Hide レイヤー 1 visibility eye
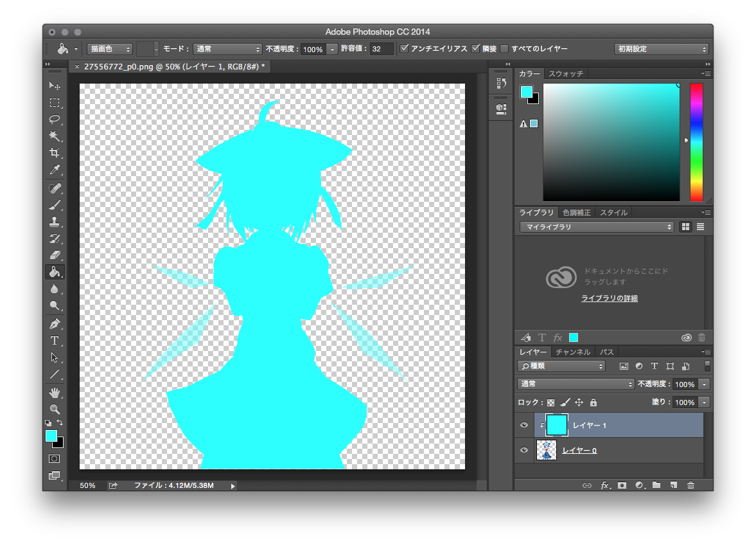 tap(524, 425)
